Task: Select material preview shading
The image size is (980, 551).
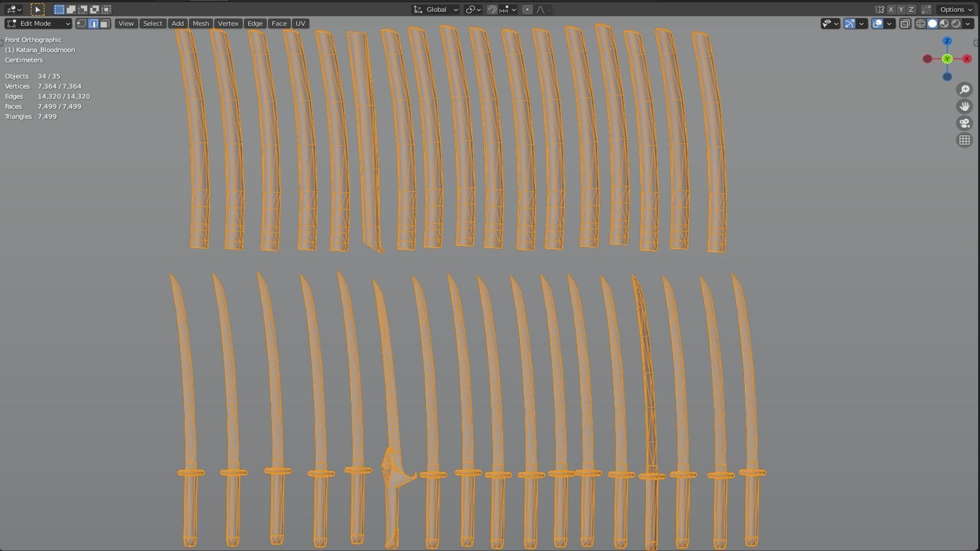Action: coord(944,23)
